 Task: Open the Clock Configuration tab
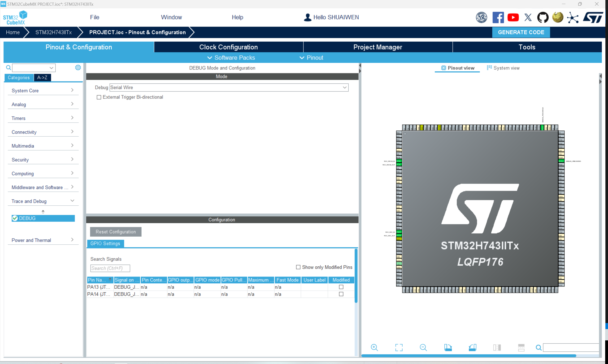pyautogui.click(x=228, y=47)
